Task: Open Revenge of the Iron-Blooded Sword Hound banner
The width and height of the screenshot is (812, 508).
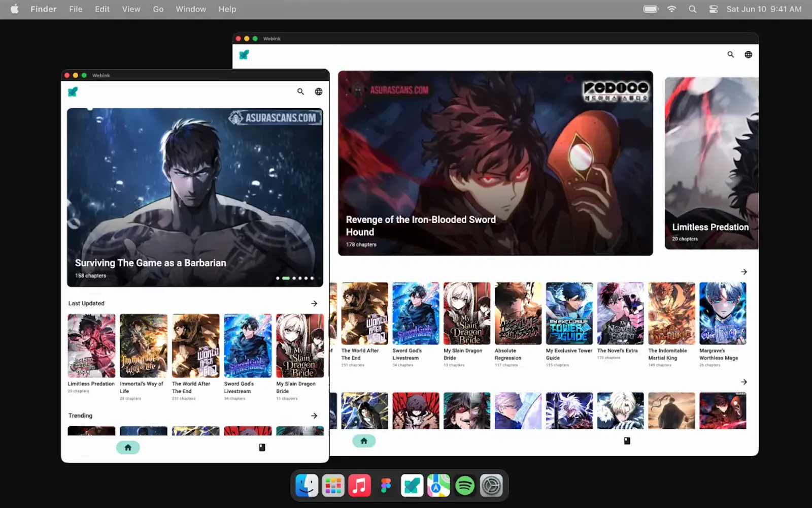Action: click(x=495, y=163)
